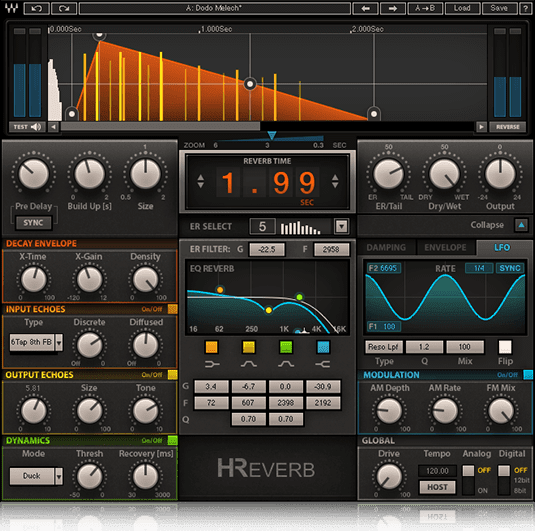Click the redo arrow icon
Screen dimensions: 535x531
[x=64, y=8]
